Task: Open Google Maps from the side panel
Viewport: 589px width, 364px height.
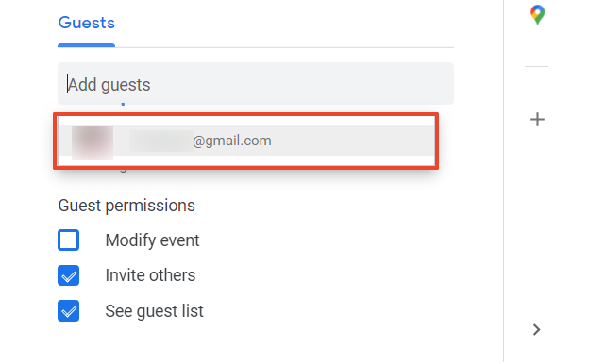Action: pyautogui.click(x=537, y=15)
